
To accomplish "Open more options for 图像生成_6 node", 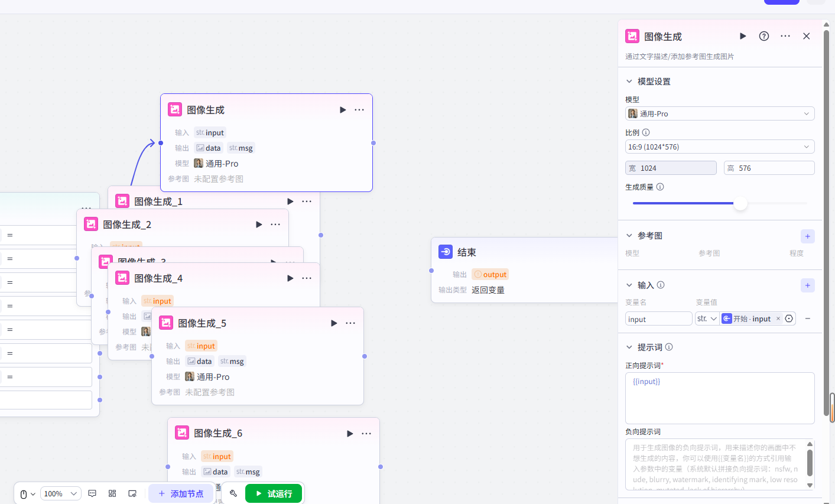I will click(x=366, y=434).
